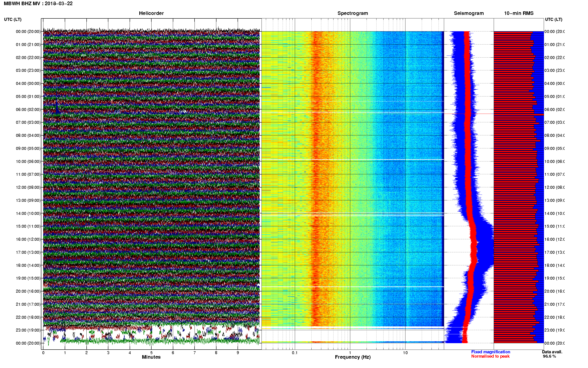
Task: Click left time label '09:00 (05:00)'
Action: click(x=28, y=148)
